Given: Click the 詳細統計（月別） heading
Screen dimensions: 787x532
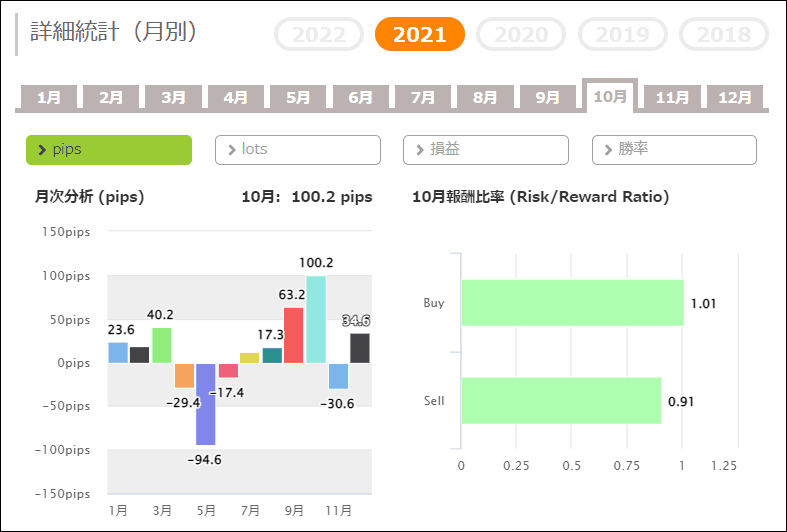Looking at the screenshot, I should pyautogui.click(x=113, y=32).
